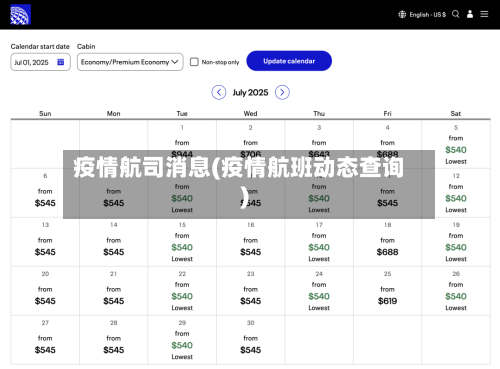Select July 20 fare $545
This screenshot has height=369, width=500.
[x=45, y=291]
